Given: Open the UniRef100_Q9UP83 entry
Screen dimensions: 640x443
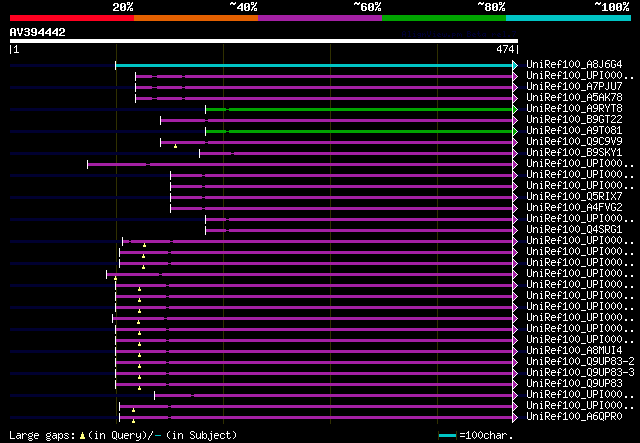Looking at the screenshot, I should pos(574,384).
